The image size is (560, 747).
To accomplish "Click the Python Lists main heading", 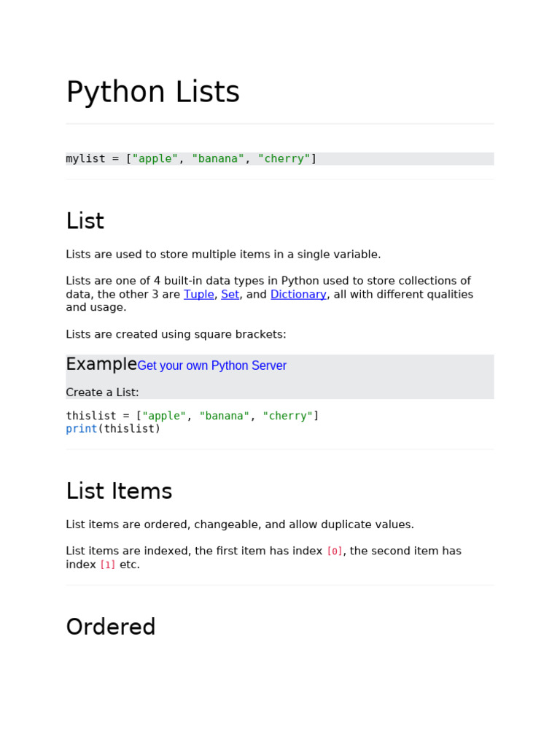I will coord(153,91).
